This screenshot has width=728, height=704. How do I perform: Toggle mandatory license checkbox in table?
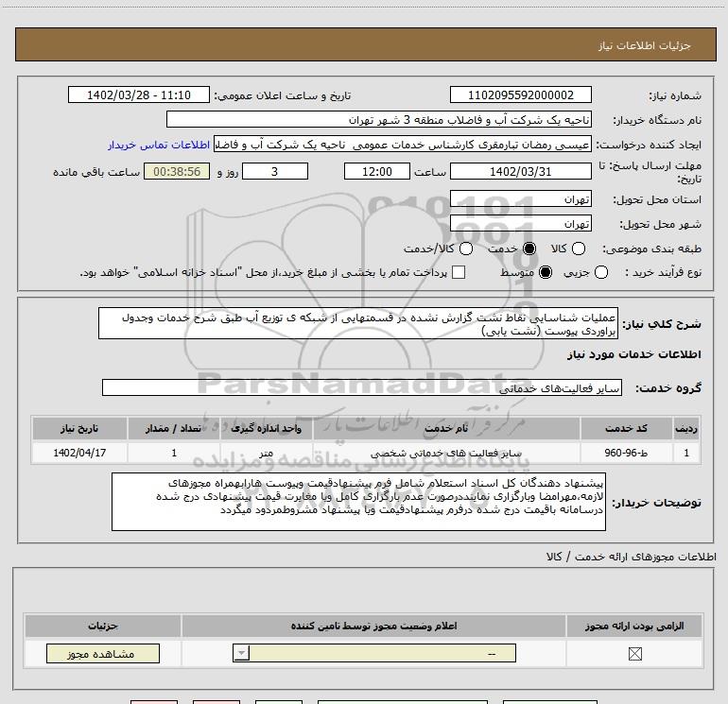pos(634,654)
